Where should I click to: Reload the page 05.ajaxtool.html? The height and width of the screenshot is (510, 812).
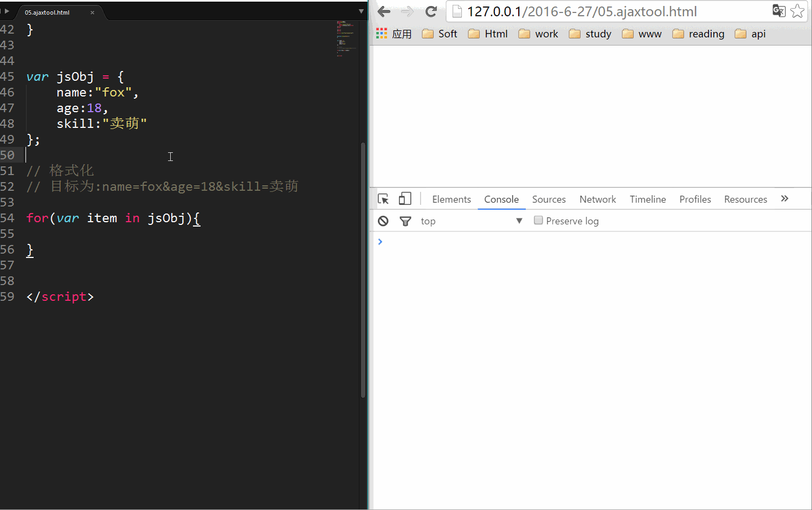[431, 11]
